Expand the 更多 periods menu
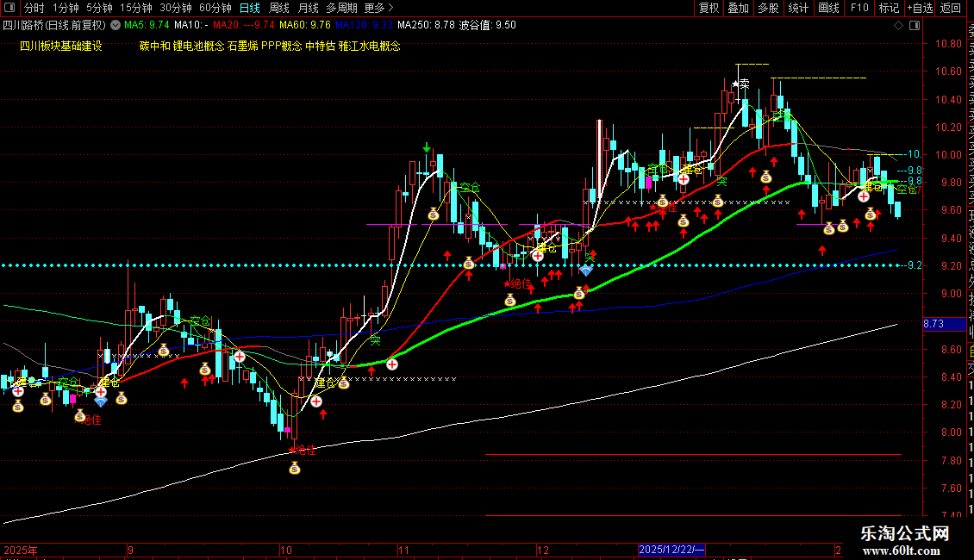The height and width of the screenshot is (560, 974). (x=379, y=8)
